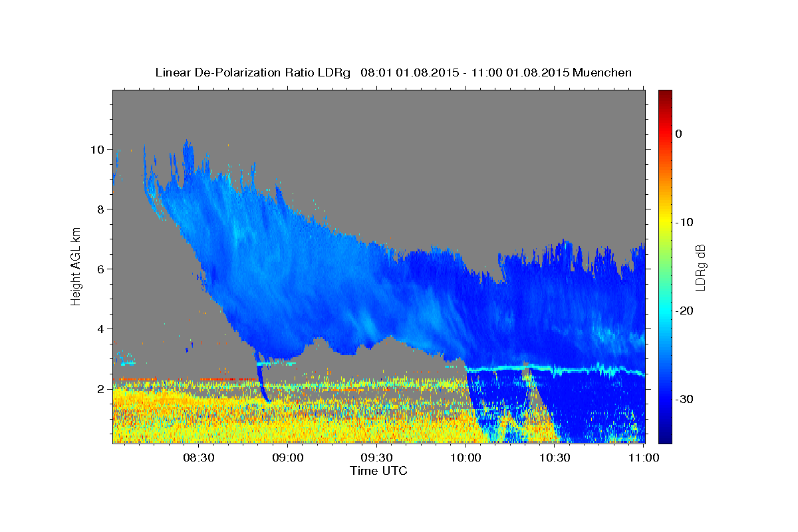798x532 pixels.
Task: Click the end time "11:00 01.08.2015" in title
Action: tap(520, 72)
